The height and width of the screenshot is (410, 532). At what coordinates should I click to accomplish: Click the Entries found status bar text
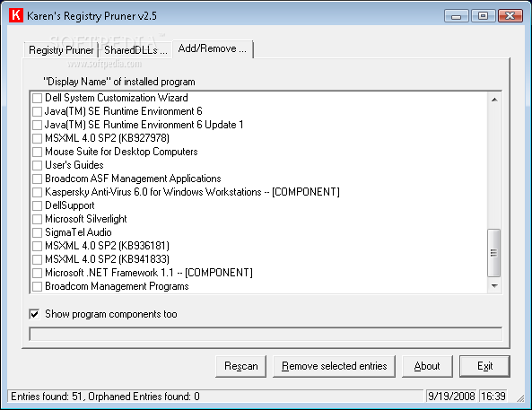pos(105,397)
